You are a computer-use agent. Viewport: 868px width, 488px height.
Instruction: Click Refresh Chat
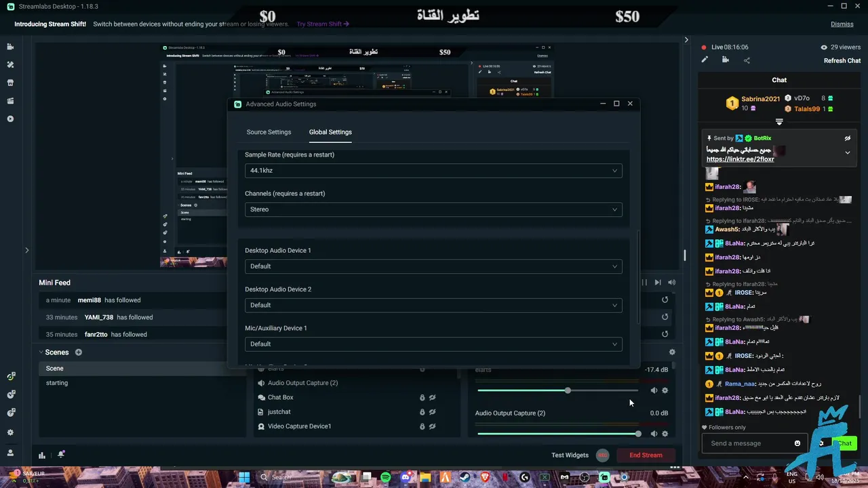click(842, 60)
